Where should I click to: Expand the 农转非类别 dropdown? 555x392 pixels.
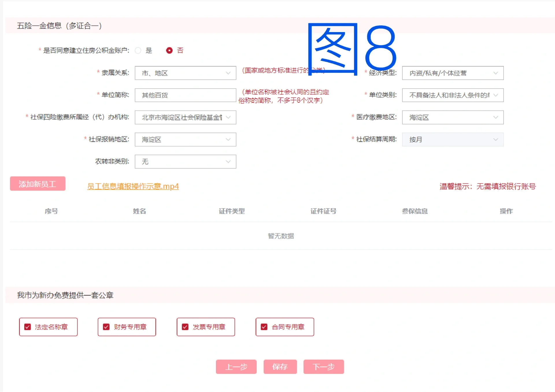(185, 162)
